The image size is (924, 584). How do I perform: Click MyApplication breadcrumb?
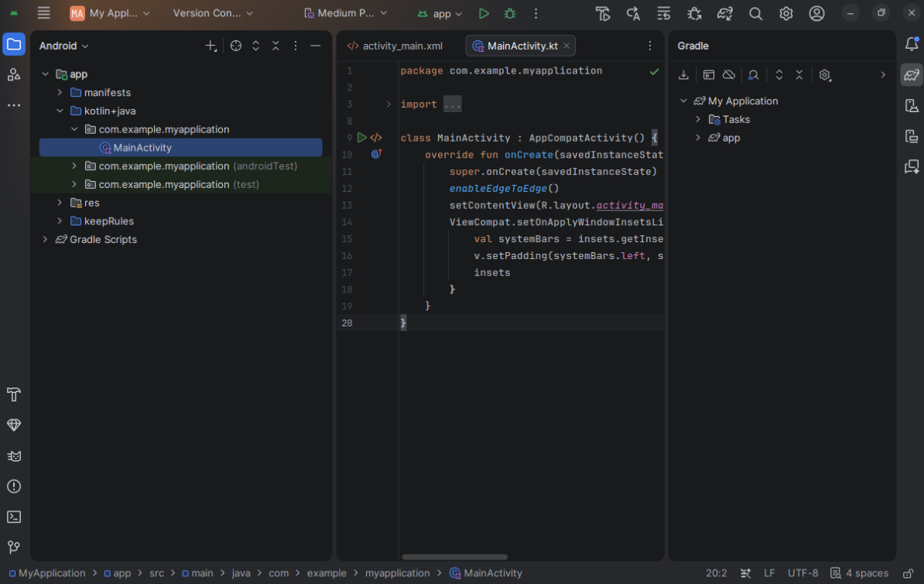pyautogui.click(x=47, y=573)
